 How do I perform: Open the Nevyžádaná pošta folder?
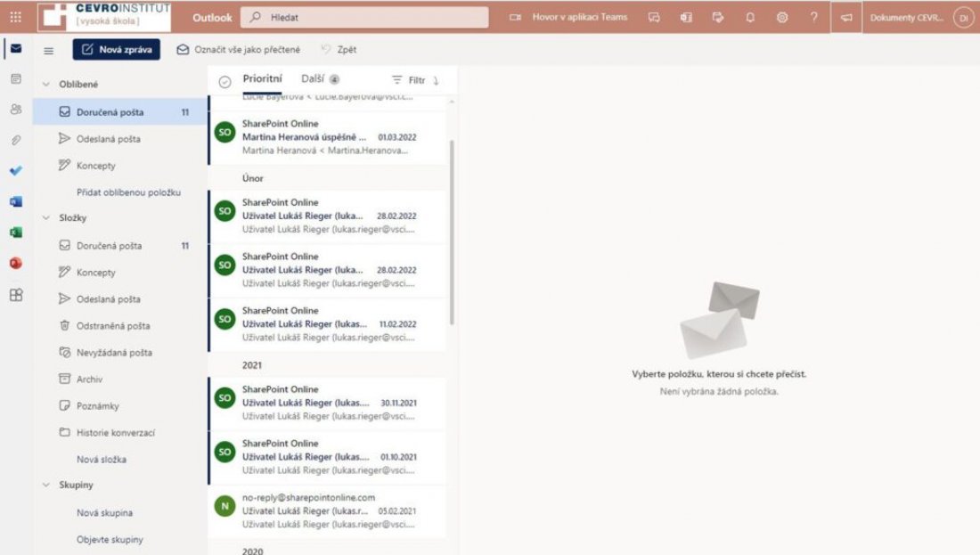tap(120, 353)
